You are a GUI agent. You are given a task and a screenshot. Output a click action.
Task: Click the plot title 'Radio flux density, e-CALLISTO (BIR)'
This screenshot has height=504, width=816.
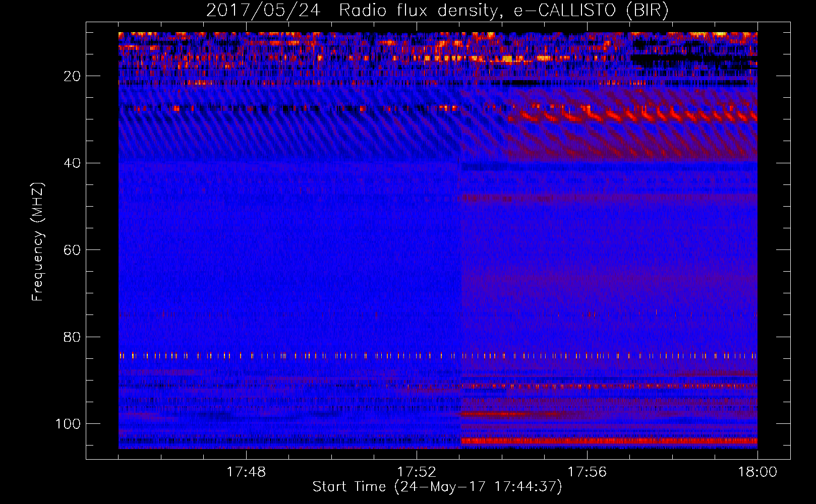click(x=504, y=11)
